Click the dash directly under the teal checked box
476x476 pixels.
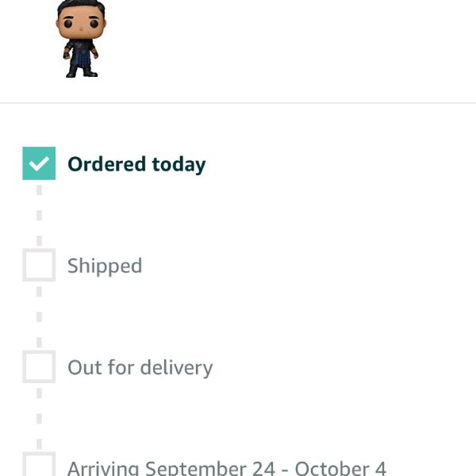[39, 190]
